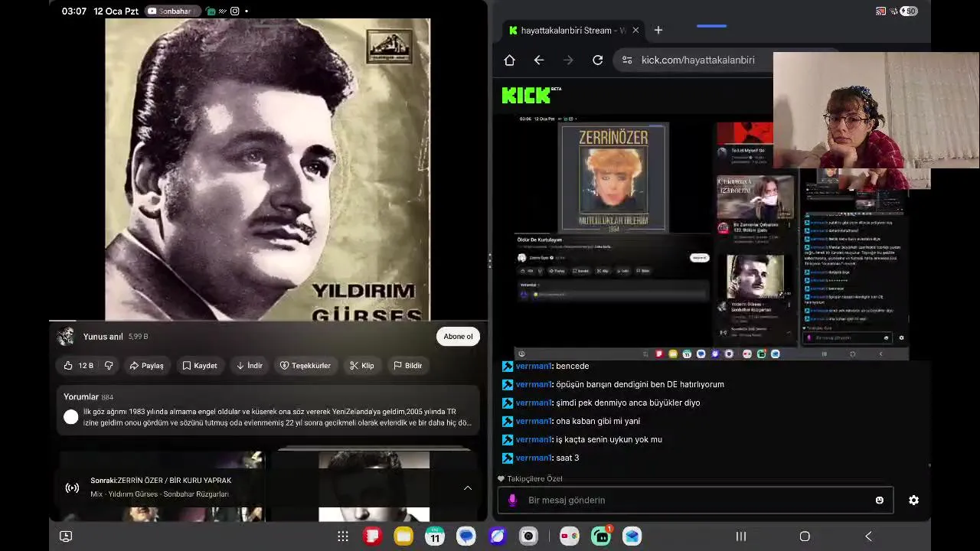Open the red notes app in taskbar
This screenshot has height=551, width=980.
(x=373, y=536)
